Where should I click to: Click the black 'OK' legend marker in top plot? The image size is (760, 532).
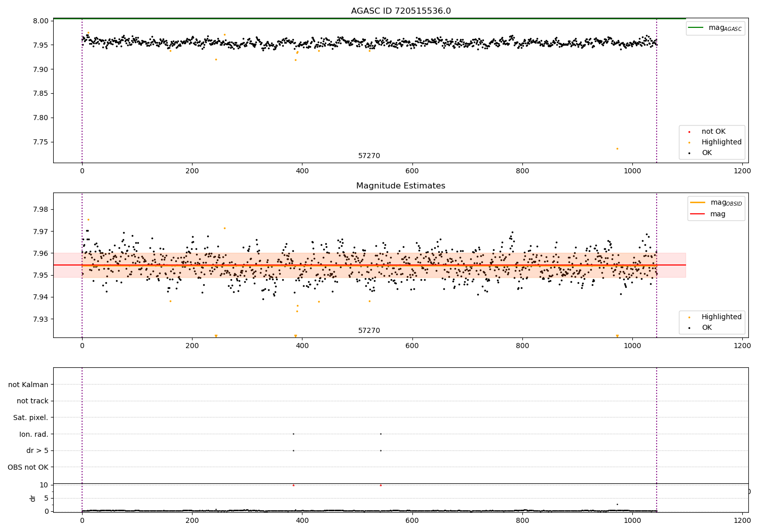pos(689,153)
